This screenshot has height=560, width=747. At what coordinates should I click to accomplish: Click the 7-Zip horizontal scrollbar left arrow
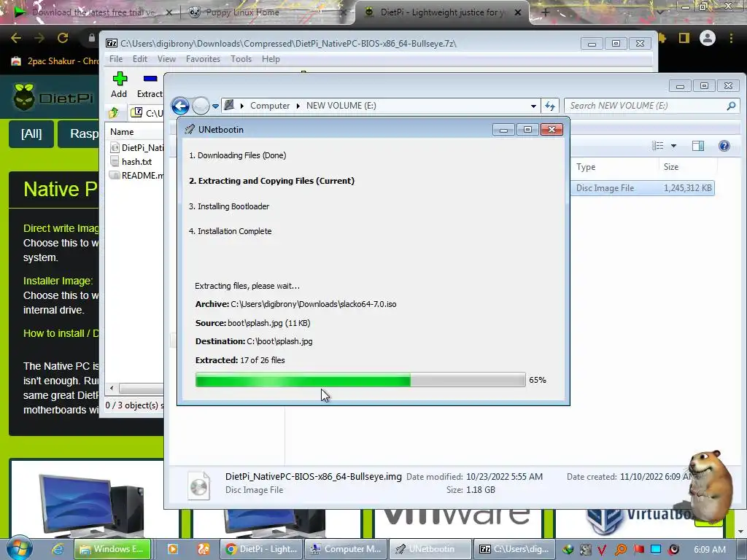(112, 389)
